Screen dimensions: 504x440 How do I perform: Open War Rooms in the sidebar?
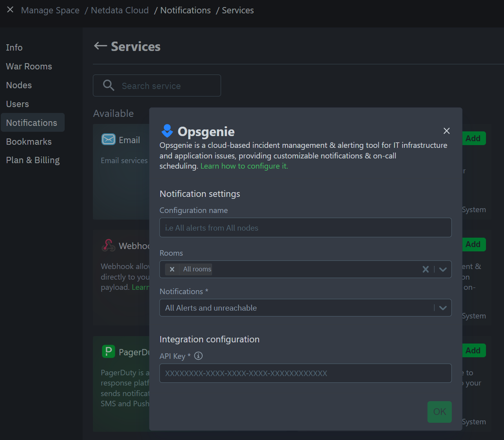coord(29,67)
